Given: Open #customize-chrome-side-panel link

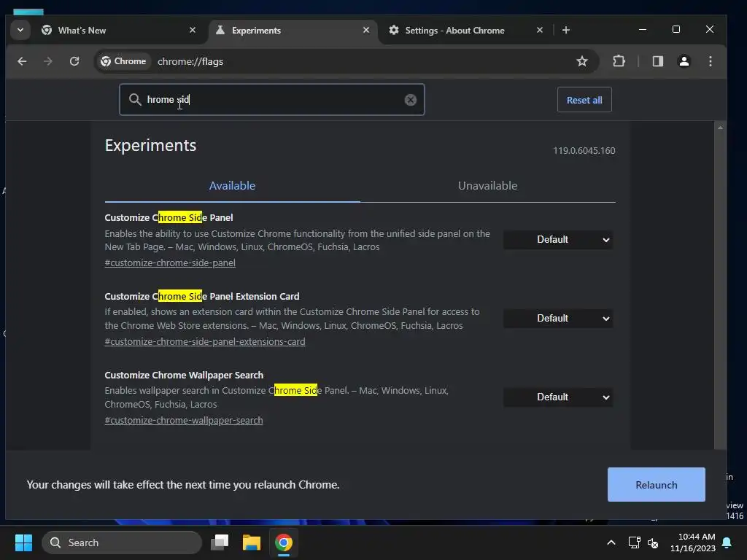Looking at the screenshot, I should pyautogui.click(x=170, y=262).
